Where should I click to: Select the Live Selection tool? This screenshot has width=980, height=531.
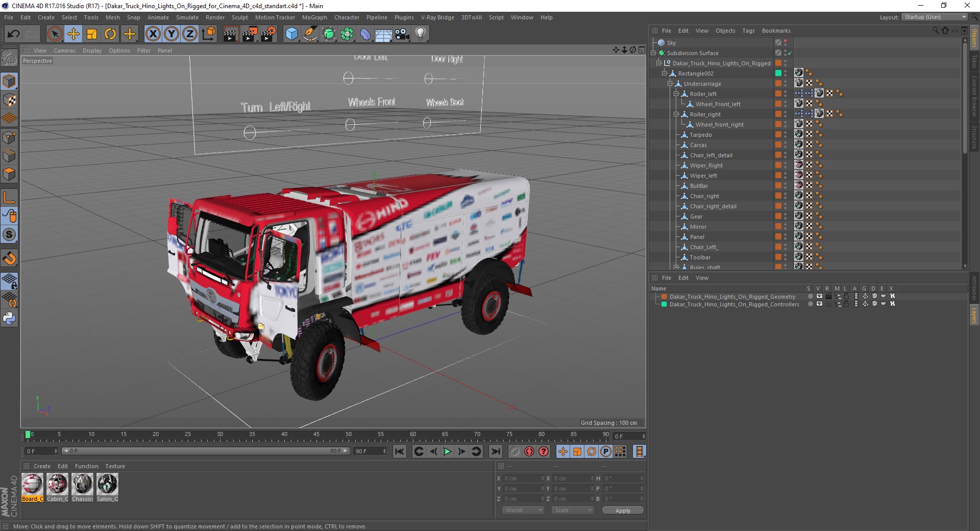[x=55, y=34]
